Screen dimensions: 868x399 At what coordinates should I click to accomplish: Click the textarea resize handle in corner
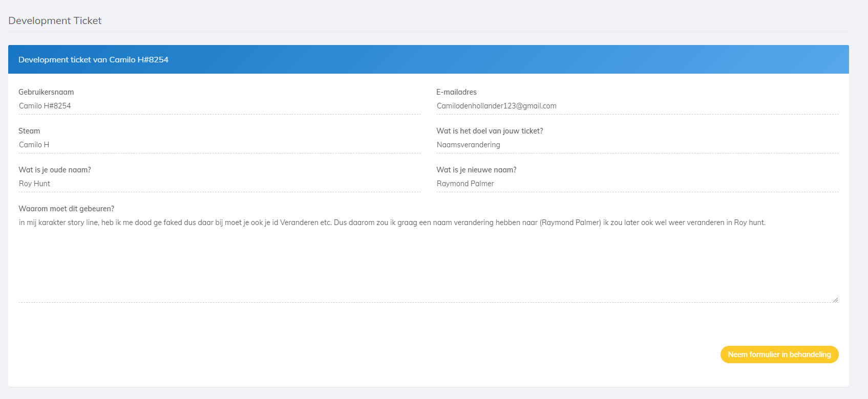(x=835, y=299)
